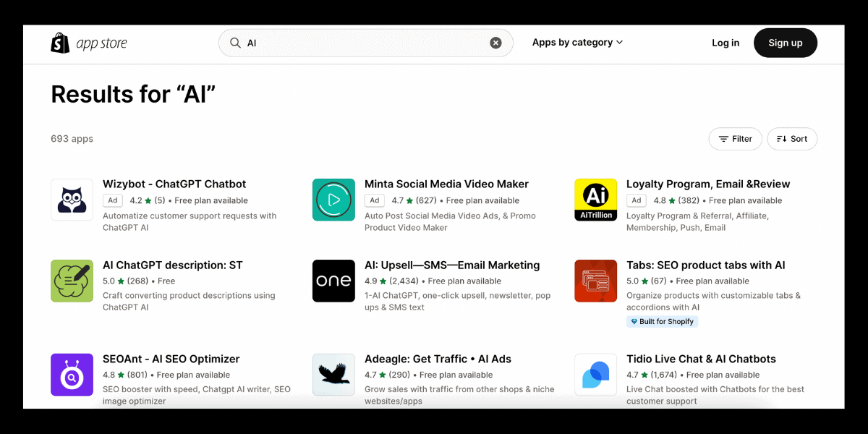868x434 pixels.
Task: Open Tidio blue chat app icon
Action: pos(595,375)
